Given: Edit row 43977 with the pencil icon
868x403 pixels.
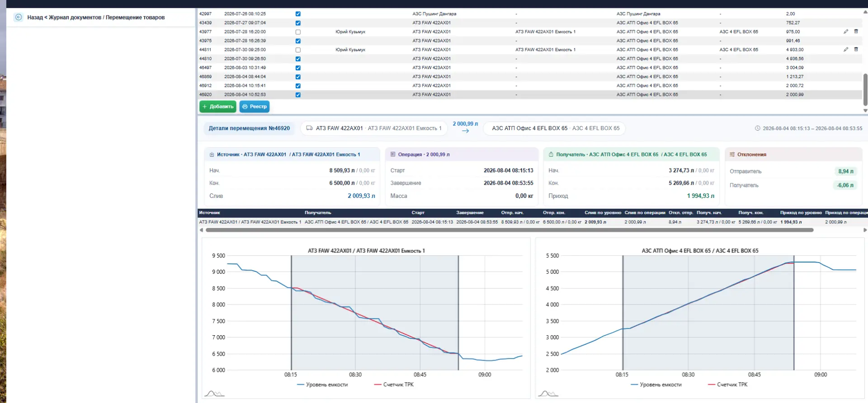Looking at the screenshot, I should (x=846, y=32).
